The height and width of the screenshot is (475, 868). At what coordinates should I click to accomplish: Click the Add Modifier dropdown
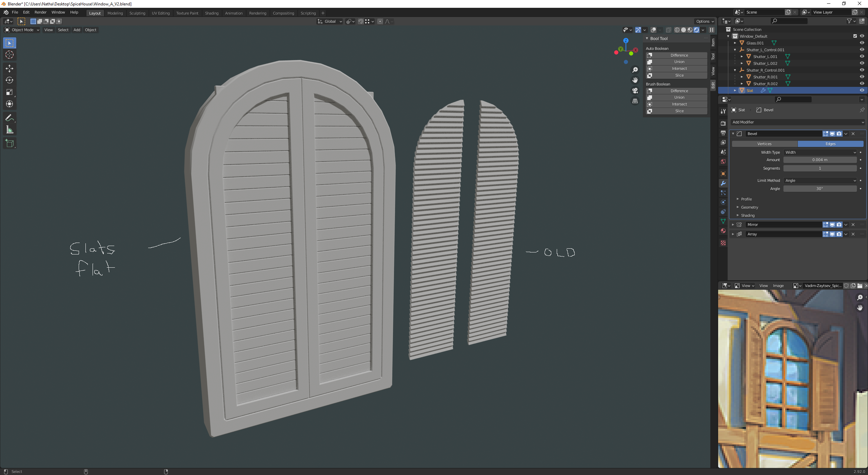797,122
